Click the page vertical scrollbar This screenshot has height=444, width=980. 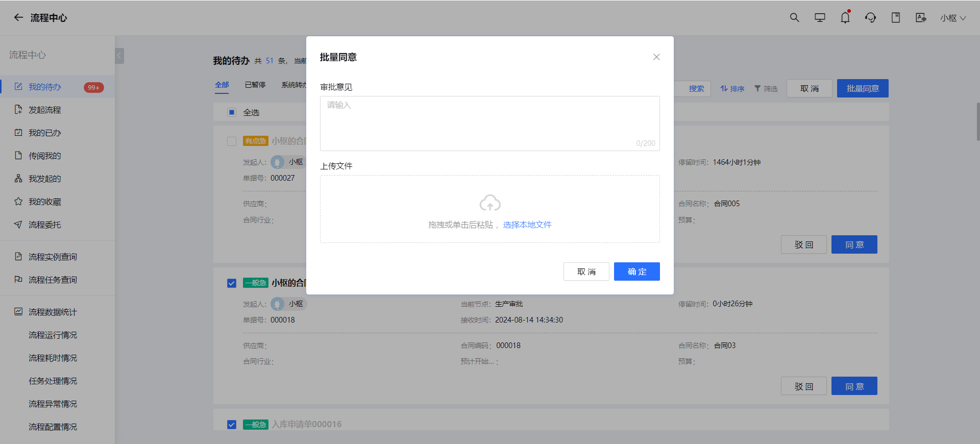977,121
